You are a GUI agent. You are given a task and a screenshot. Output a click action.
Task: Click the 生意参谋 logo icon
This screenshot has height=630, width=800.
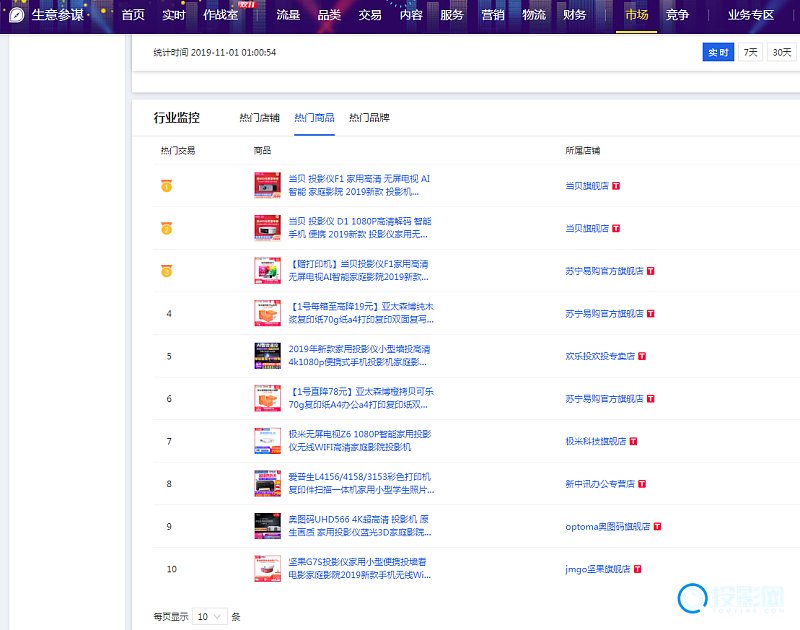(x=16, y=15)
